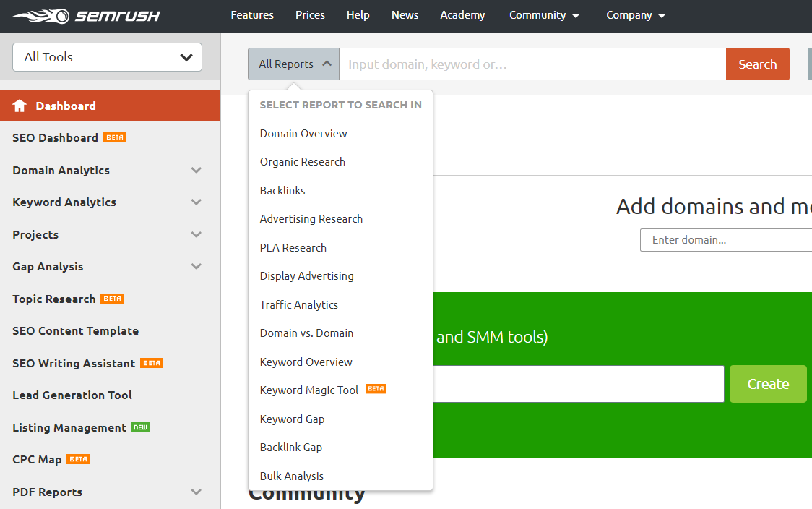This screenshot has width=812, height=509.
Task: Open Help in the top navigation
Action: tap(358, 15)
